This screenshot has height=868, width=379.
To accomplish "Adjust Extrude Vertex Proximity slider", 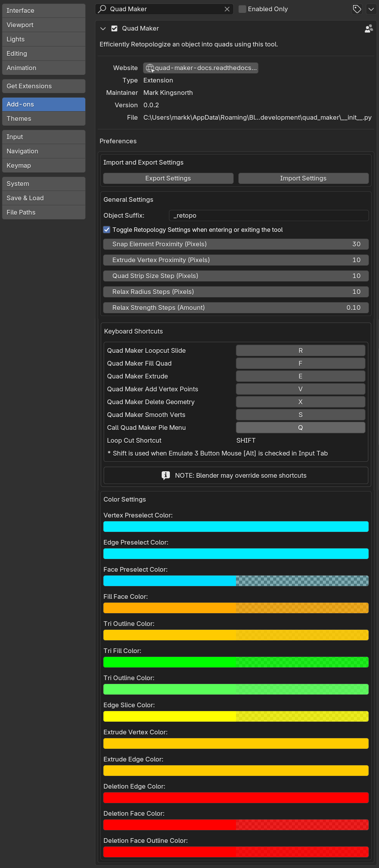I will pyautogui.click(x=236, y=260).
